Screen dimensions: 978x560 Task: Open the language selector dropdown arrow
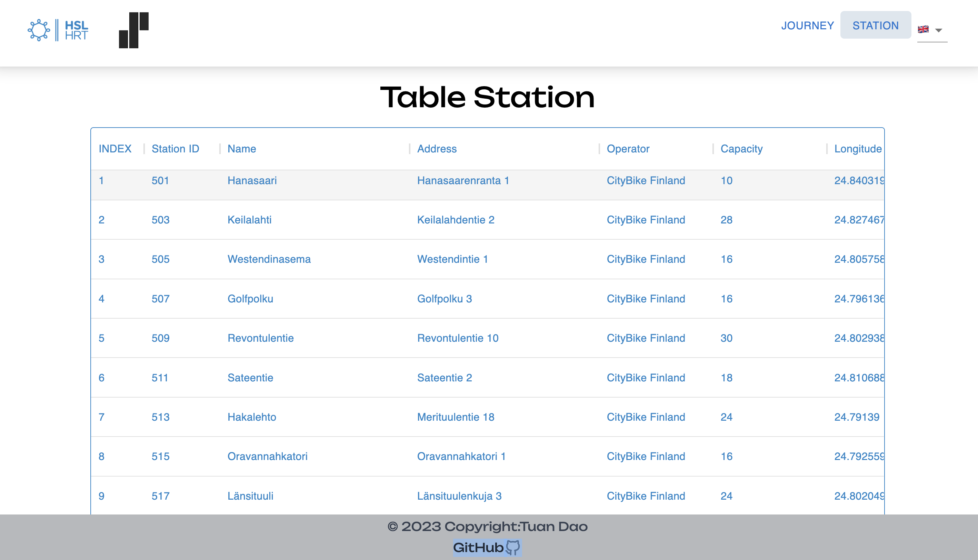coord(938,31)
